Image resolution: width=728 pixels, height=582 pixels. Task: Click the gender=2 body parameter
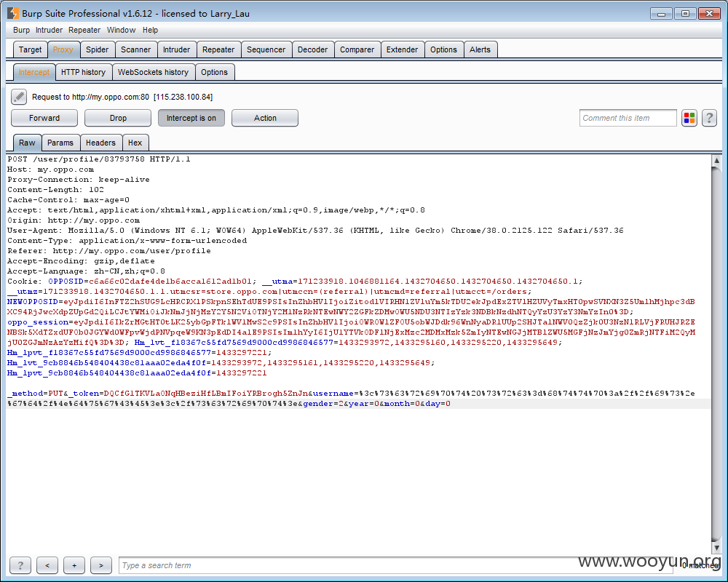323,404
